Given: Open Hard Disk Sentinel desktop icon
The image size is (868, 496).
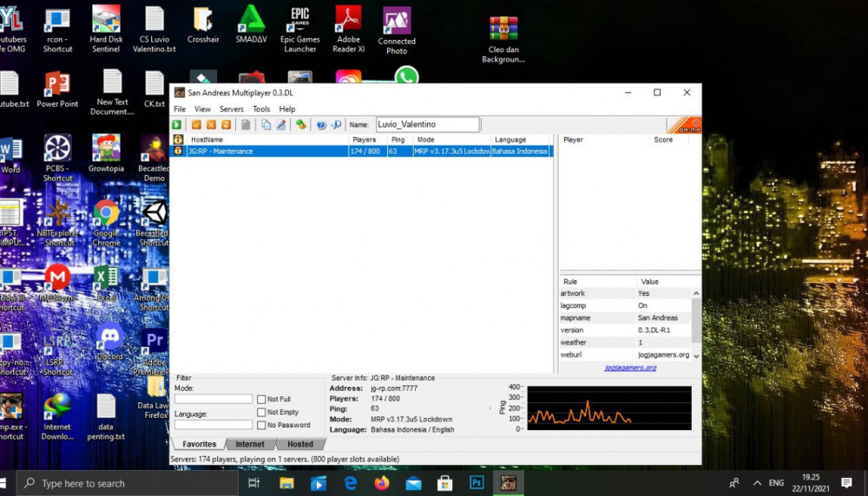Looking at the screenshot, I should tap(106, 29).
